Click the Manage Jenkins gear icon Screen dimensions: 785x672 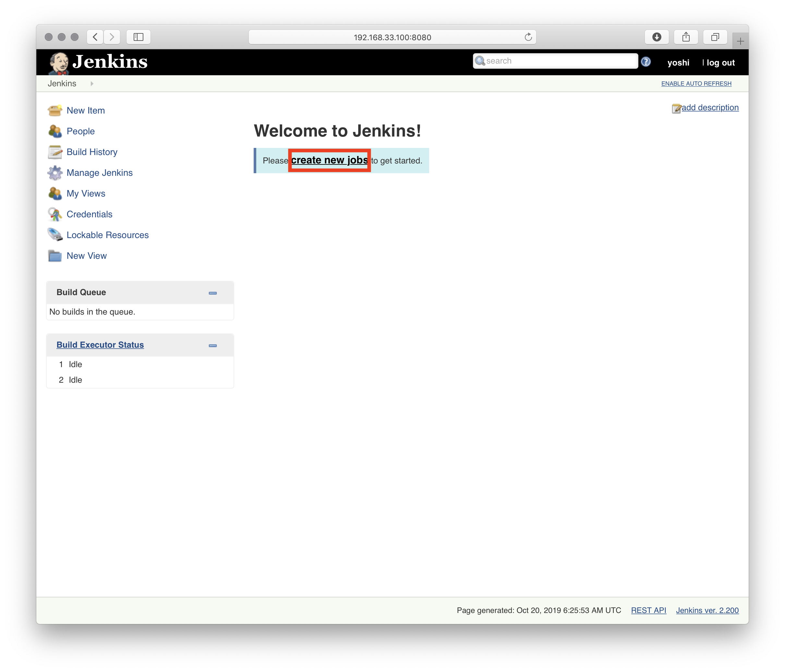[x=55, y=173]
